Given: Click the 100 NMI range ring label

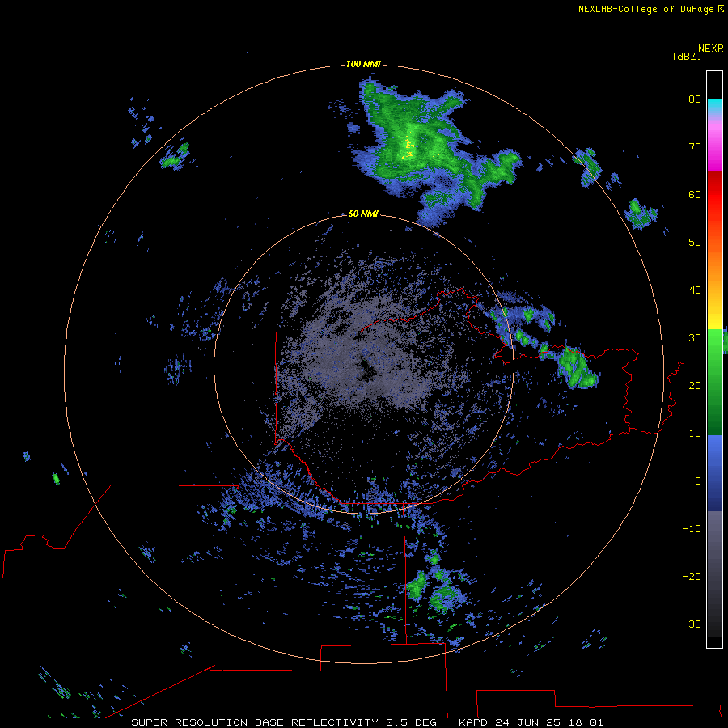Looking at the screenshot, I should tap(363, 64).
